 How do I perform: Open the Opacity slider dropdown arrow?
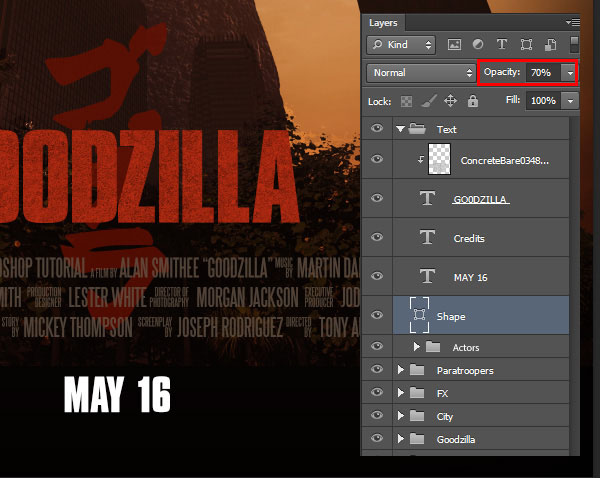[570, 73]
